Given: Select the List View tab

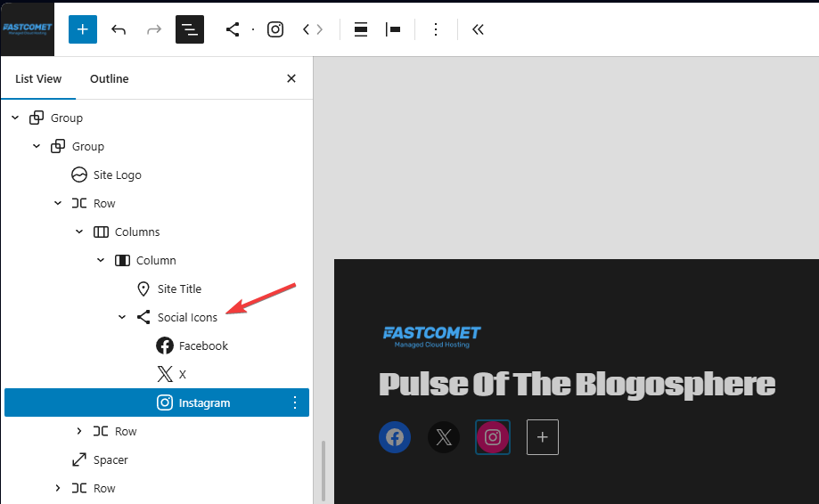Looking at the screenshot, I should click(38, 79).
